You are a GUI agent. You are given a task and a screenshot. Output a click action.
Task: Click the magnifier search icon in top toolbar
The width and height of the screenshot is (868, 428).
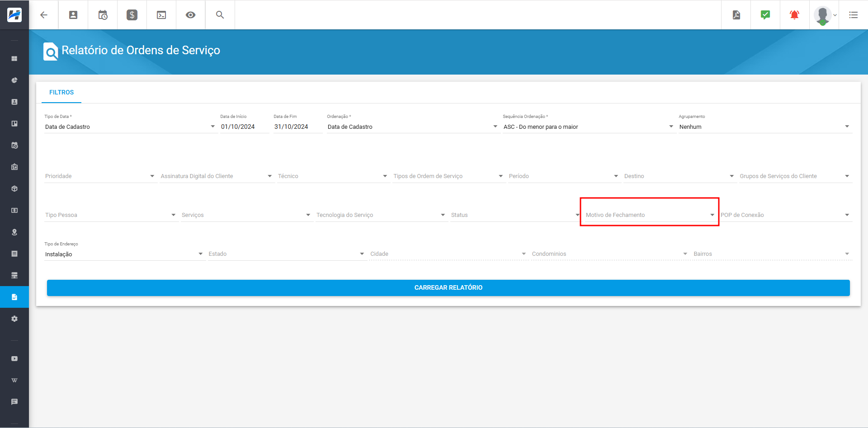point(220,15)
